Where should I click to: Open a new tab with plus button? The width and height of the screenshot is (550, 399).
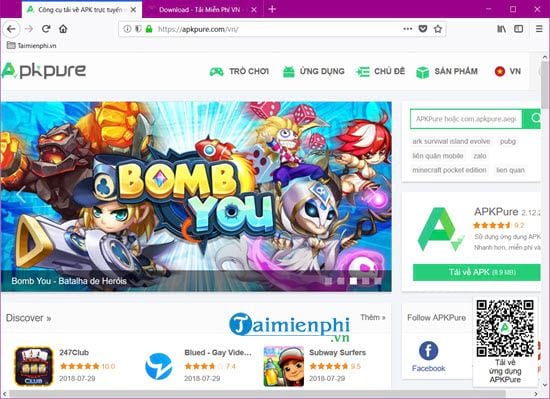pyautogui.click(x=272, y=9)
